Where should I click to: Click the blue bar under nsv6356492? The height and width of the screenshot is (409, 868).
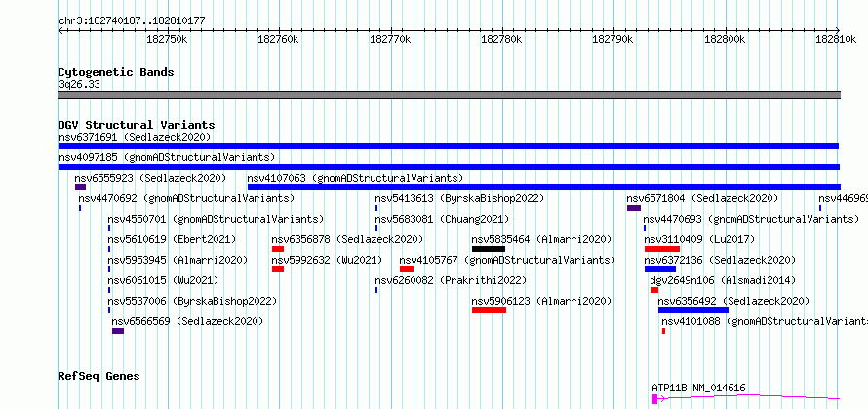pyautogui.click(x=693, y=310)
